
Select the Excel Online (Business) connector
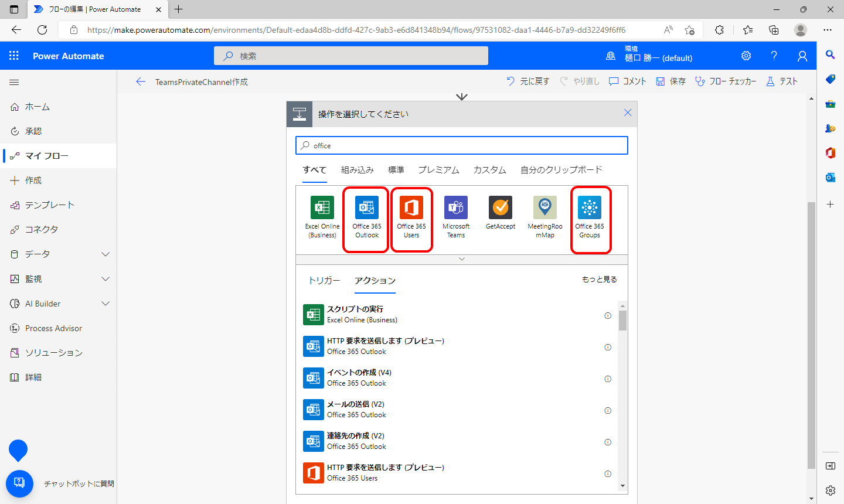[322, 217]
